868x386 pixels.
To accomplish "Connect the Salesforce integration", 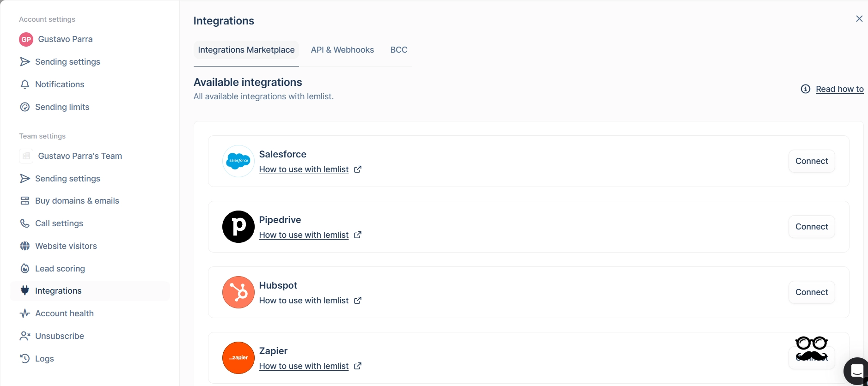I will (811, 161).
